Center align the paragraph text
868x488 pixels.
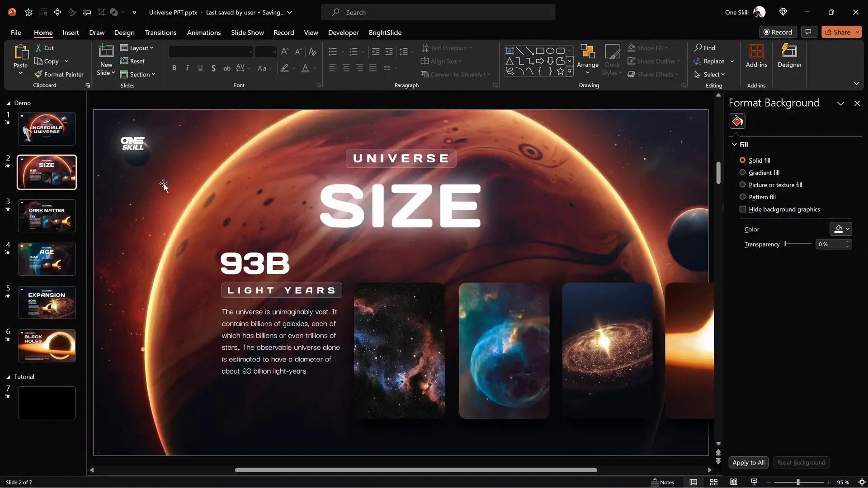(x=346, y=68)
